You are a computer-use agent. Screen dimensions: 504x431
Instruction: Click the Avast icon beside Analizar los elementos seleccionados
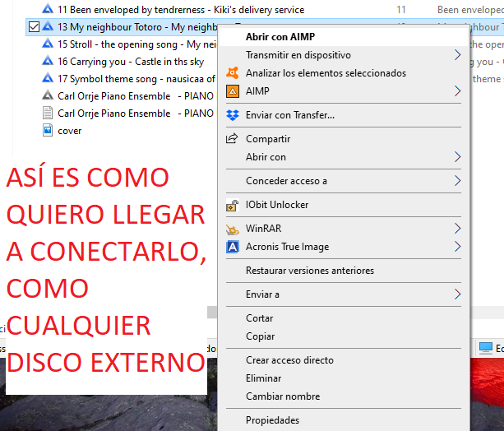(232, 73)
